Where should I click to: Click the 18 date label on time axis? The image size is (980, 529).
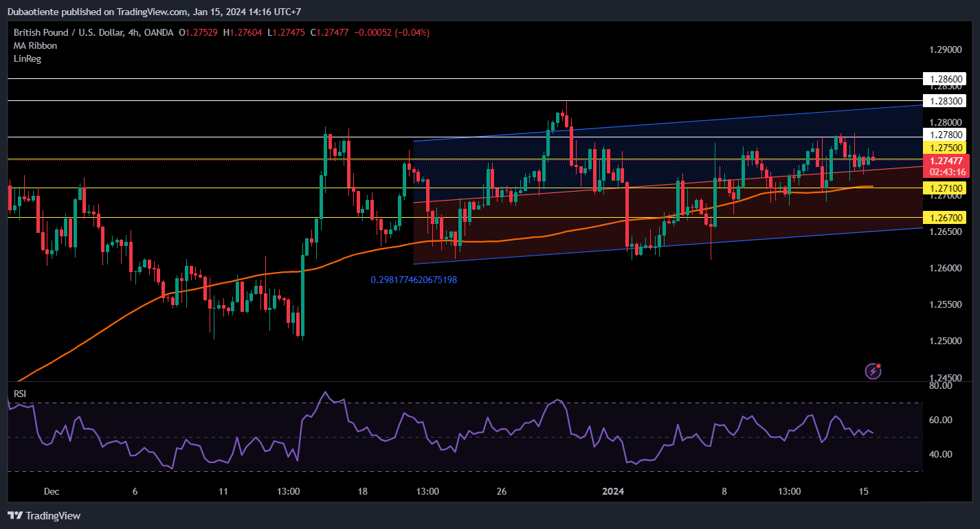click(x=363, y=492)
